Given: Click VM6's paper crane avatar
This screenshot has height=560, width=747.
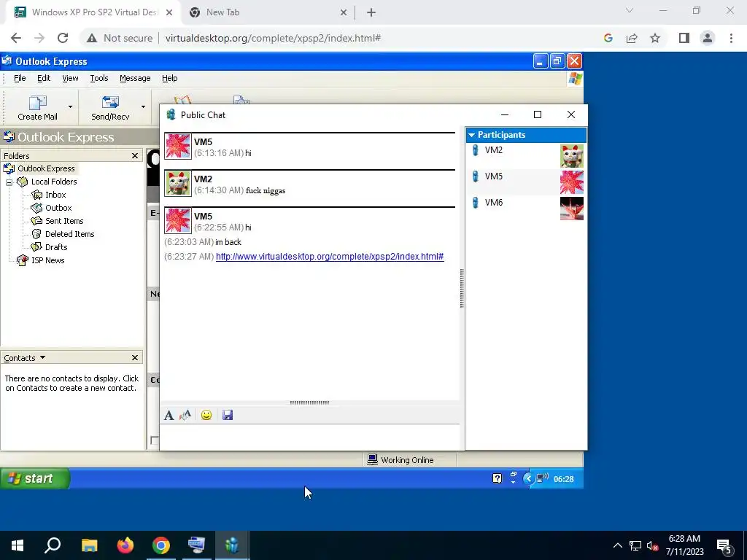Looking at the screenshot, I should pyautogui.click(x=572, y=209).
